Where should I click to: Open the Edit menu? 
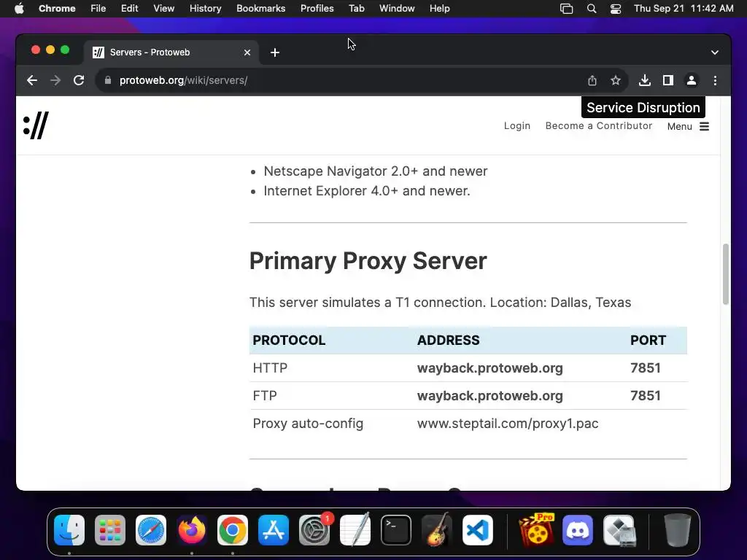(x=129, y=9)
